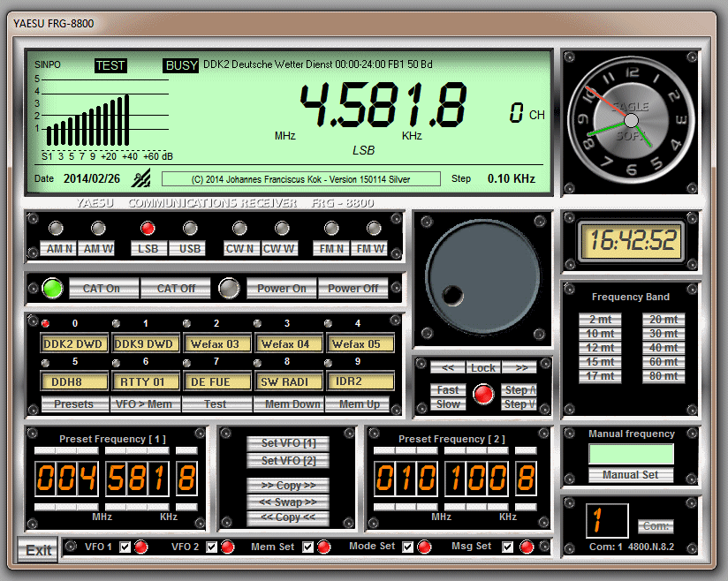Click the analog Eagle Soft clock
Screen dimensions: 728x581
[631, 121]
